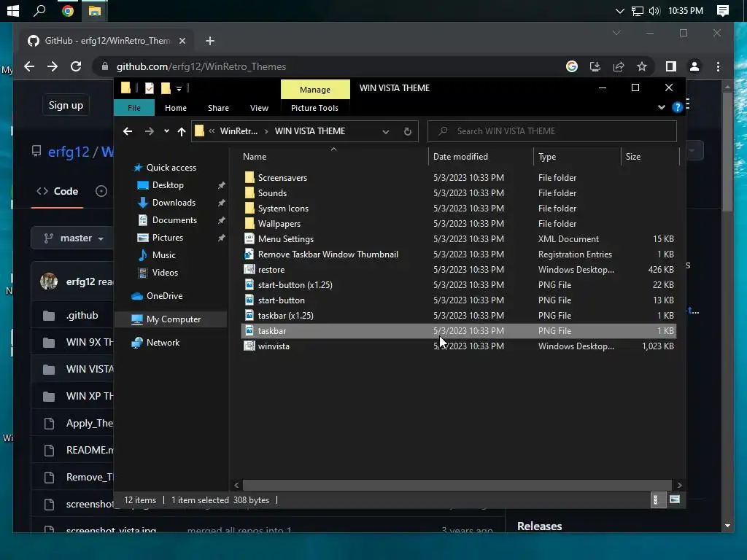The width and height of the screenshot is (747, 560).
Task: Open Chrome three-dot menu
Action: pos(718,66)
